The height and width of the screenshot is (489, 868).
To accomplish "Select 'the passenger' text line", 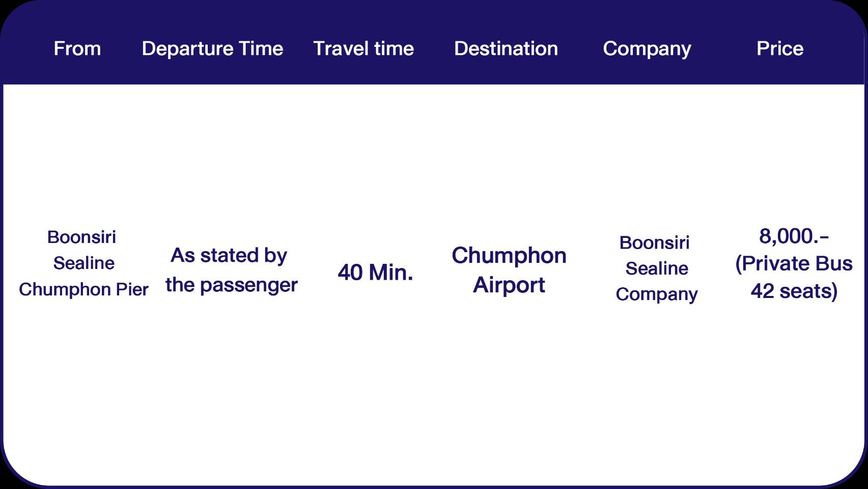I will pyautogui.click(x=231, y=285).
